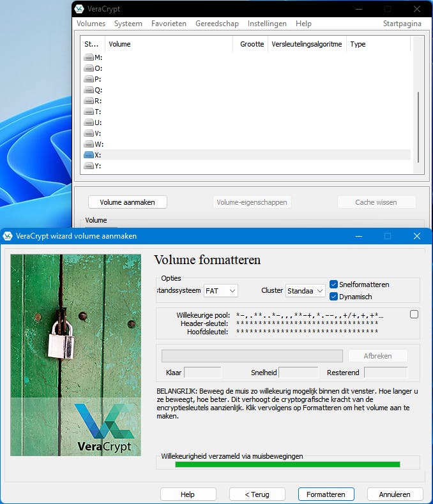
Task: Open the Favorieten menu
Action: (x=169, y=24)
